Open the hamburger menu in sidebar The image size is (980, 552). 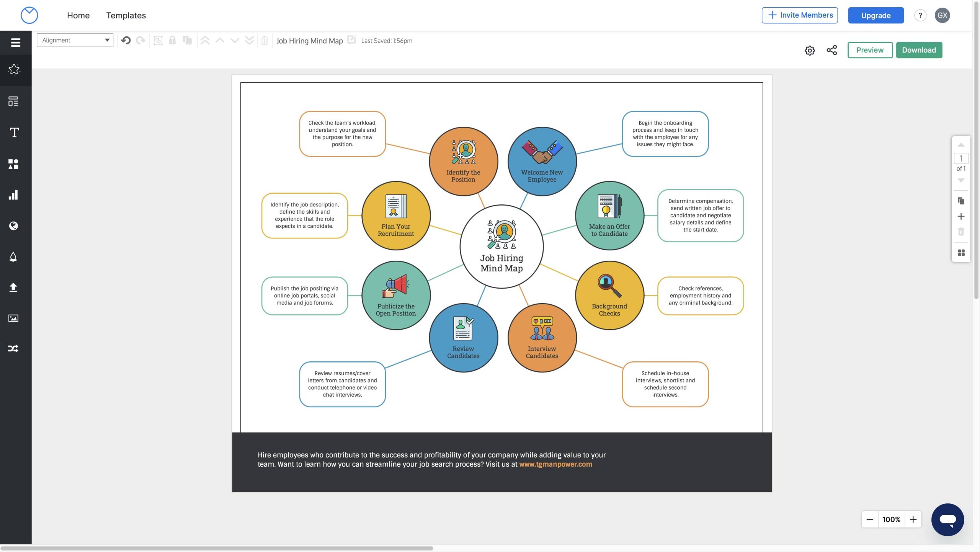(15, 42)
